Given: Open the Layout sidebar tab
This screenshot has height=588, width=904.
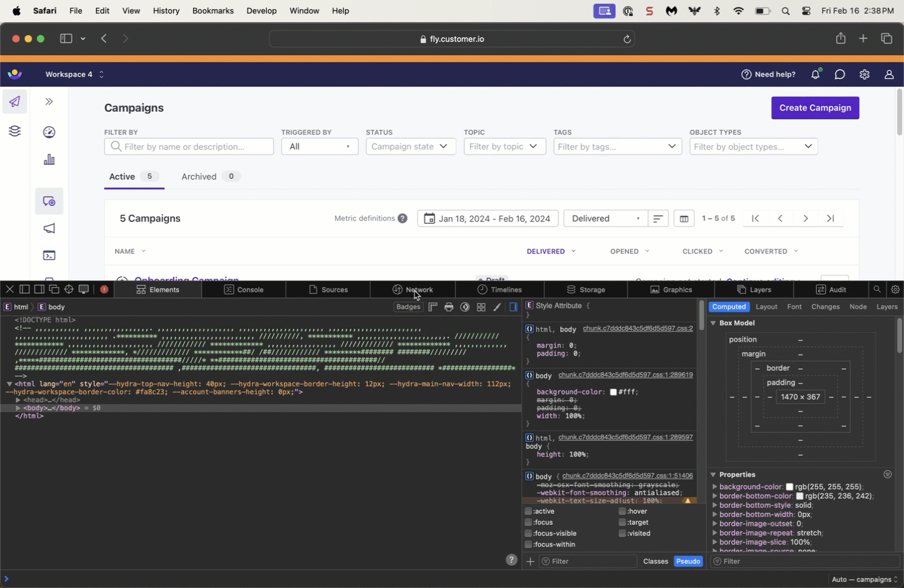Looking at the screenshot, I should pyautogui.click(x=766, y=307).
